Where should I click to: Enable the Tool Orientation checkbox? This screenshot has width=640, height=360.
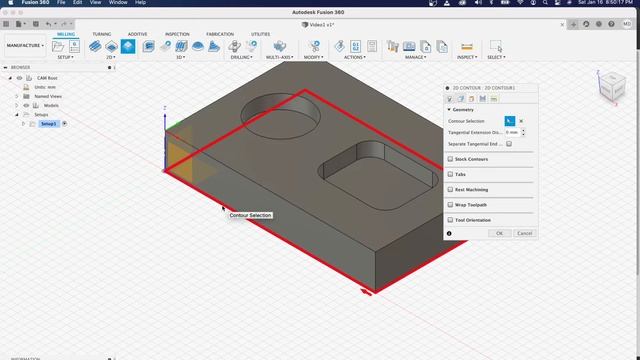pyautogui.click(x=450, y=220)
